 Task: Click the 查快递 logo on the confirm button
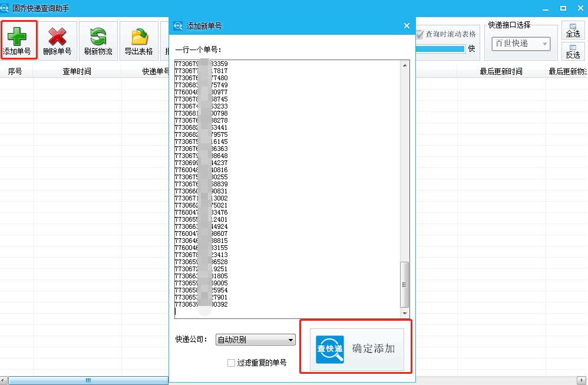coord(330,348)
